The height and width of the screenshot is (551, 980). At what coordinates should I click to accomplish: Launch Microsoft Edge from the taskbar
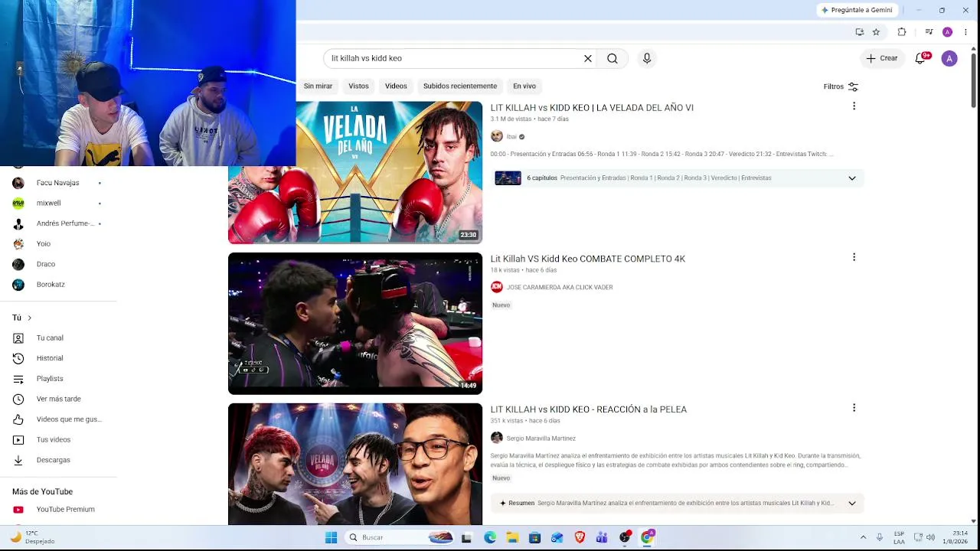tap(490, 537)
